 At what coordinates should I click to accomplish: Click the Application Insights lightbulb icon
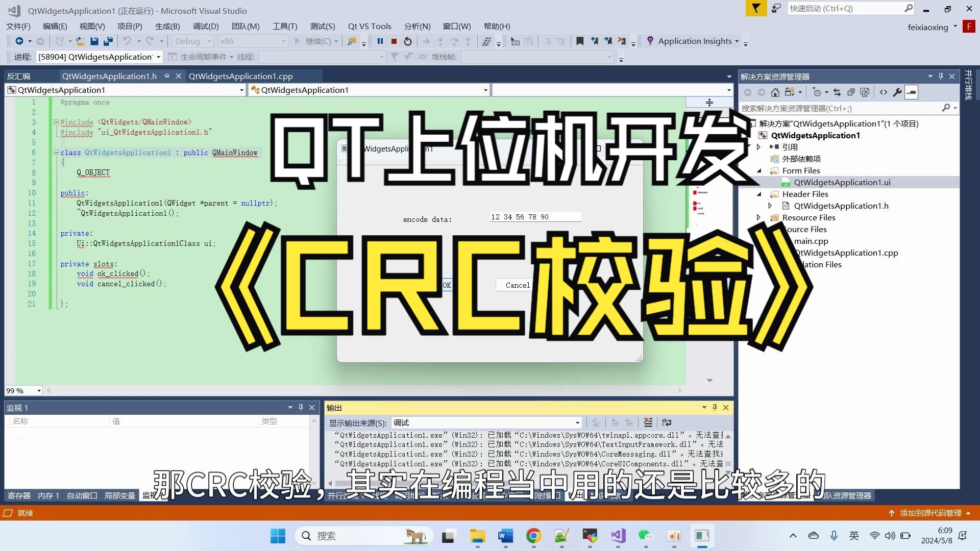pos(650,41)
